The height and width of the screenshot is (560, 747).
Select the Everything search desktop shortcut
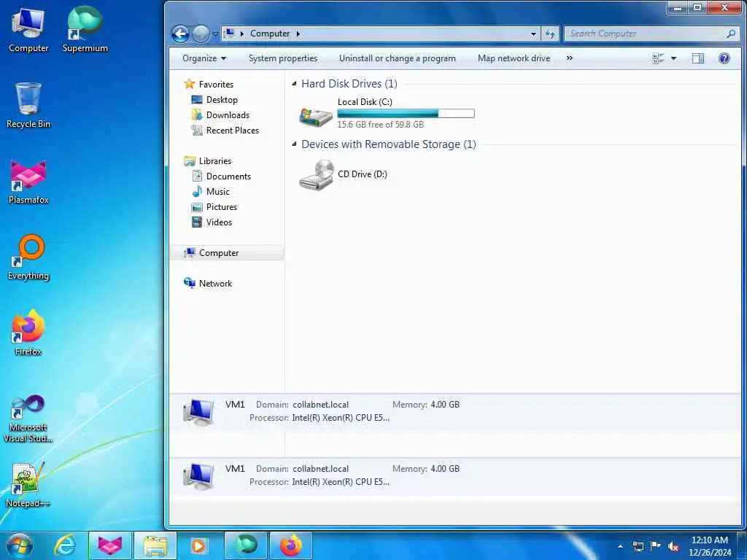point(28,257)
